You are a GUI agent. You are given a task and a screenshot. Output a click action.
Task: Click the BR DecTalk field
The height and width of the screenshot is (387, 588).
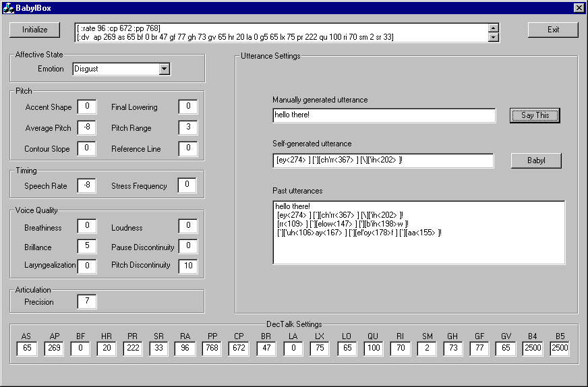tap(266, 349)
